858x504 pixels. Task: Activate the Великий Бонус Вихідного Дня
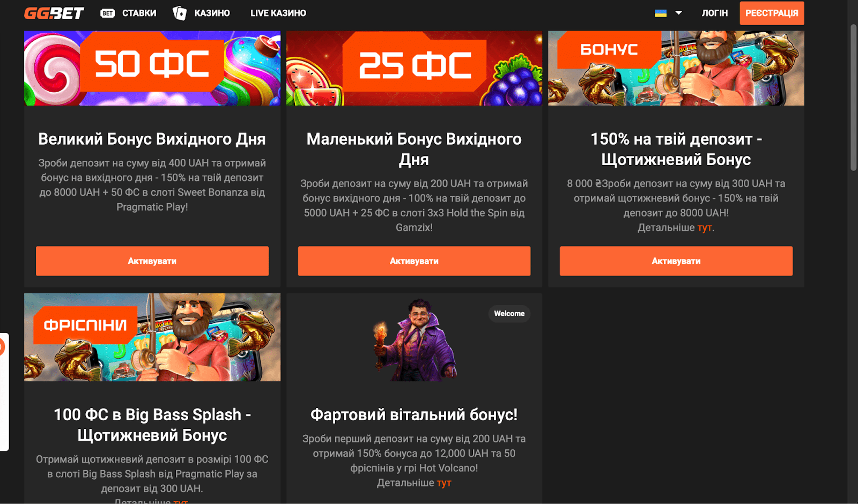click(x=152, y=261)
